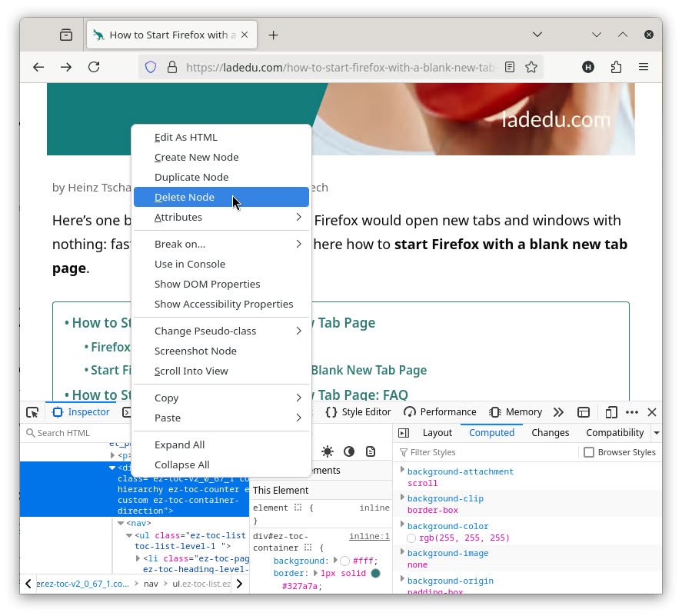Open devtools customize ellipsis menu
Screen dimensions: 682x616
pyautogui.click(x=632, y=412)
